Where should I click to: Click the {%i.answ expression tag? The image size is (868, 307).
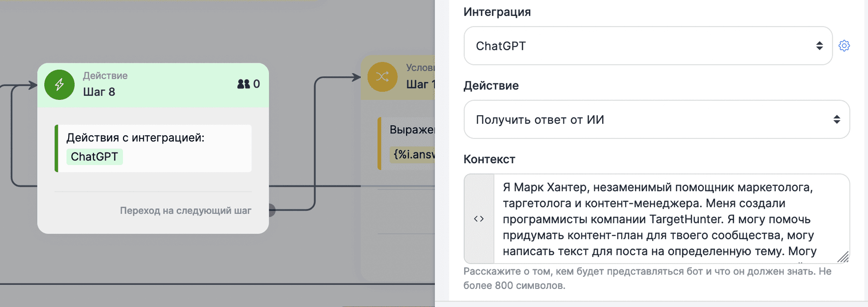pyautogui.click(x=412, y=155)
